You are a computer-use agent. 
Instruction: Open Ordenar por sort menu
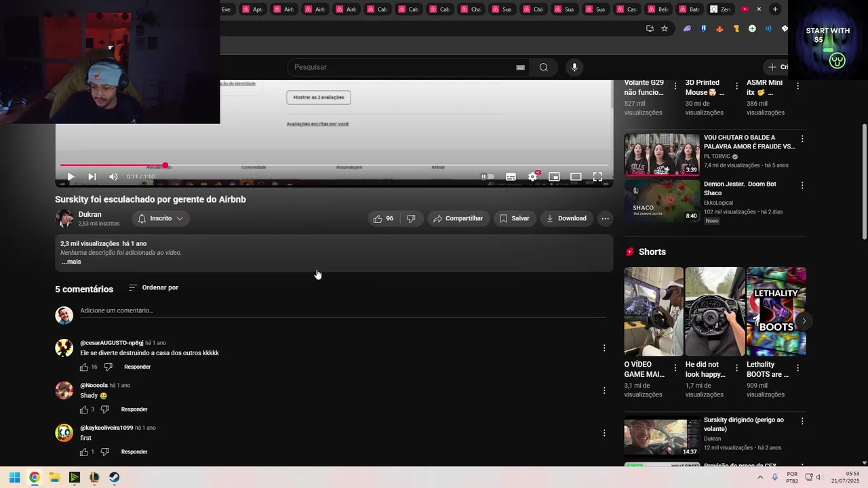[x=154, y=287]
